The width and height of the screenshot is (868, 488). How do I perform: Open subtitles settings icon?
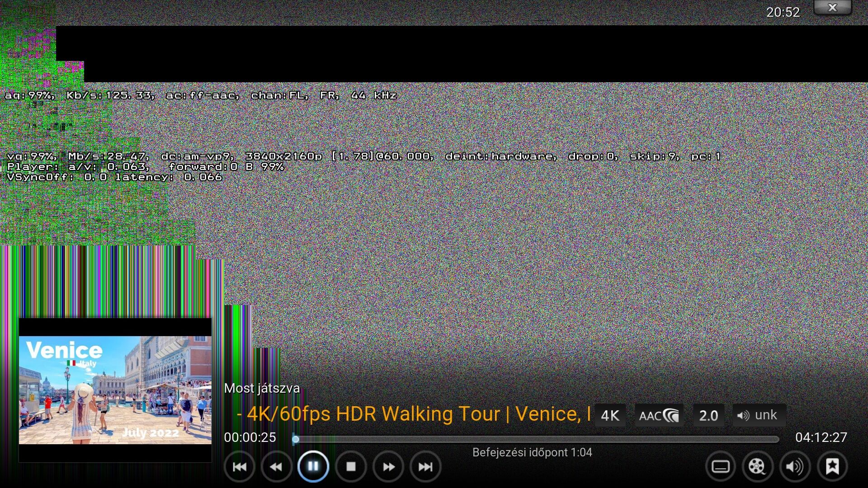pos(721,467)
